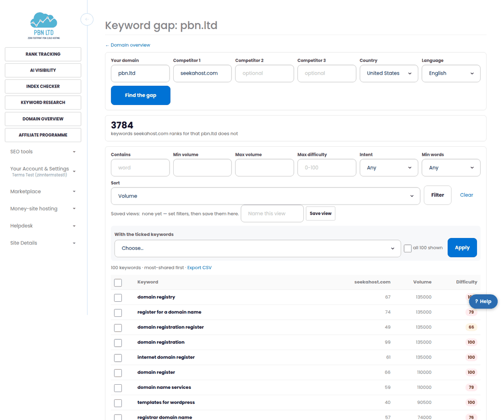Viewport: 504px width, 420px height.
Task: Focus the Competitor 3 optional field
Action: [327, 73]
